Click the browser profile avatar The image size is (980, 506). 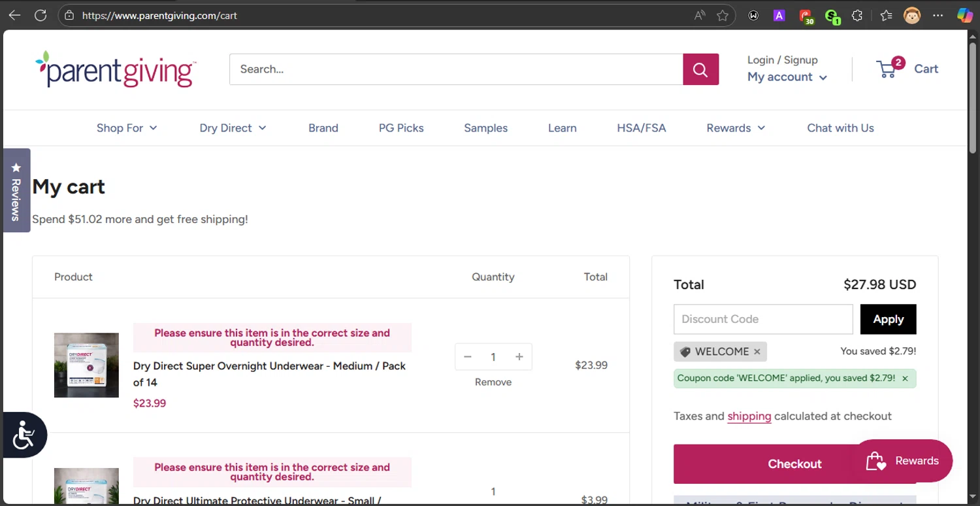pyautogui.click(x=912, y=15)
